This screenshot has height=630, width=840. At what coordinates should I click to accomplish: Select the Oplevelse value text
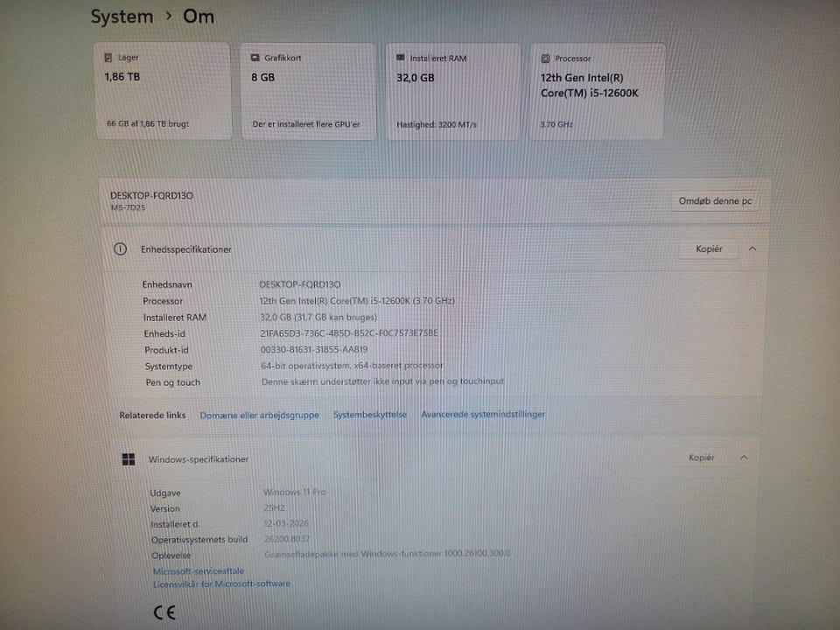(388, 553)
